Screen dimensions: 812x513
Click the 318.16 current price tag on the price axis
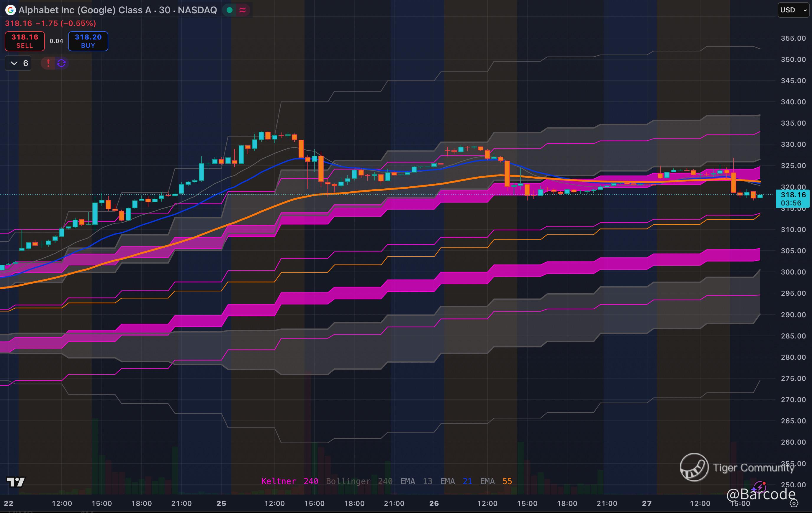click(793, 195)
